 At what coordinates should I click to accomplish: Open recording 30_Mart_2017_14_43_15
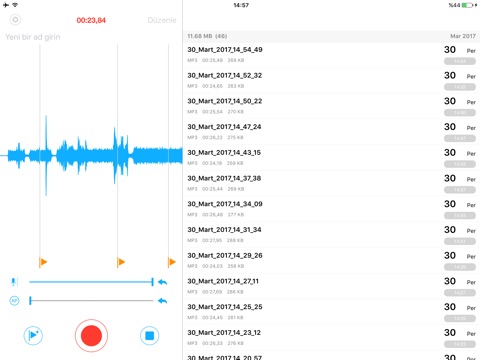coord(331,157)
